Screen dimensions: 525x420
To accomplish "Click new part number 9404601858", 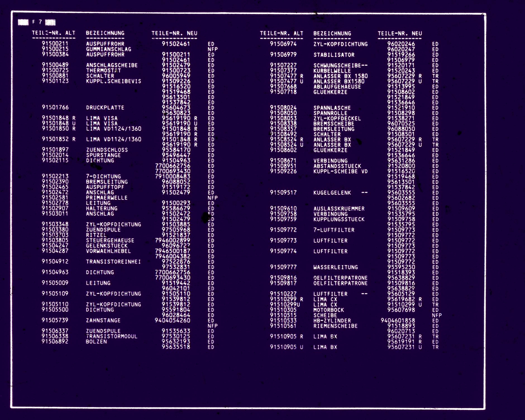I will coord(398,321).
